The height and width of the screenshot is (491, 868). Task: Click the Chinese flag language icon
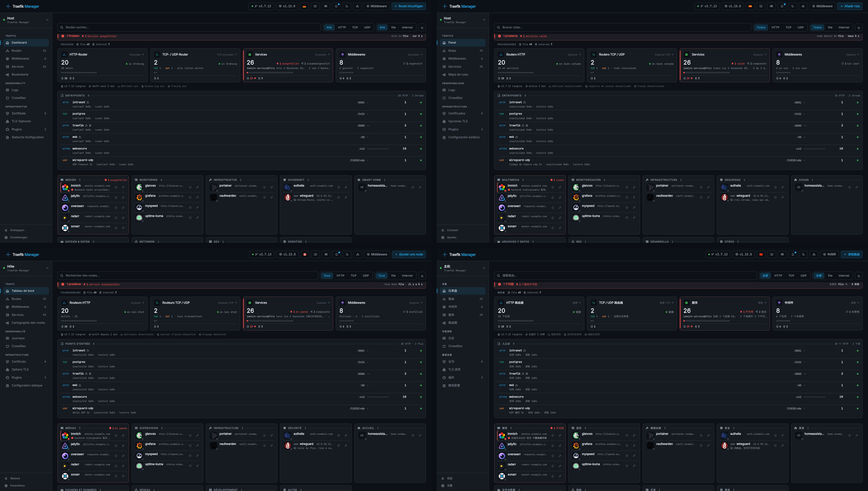pos(761,255)
